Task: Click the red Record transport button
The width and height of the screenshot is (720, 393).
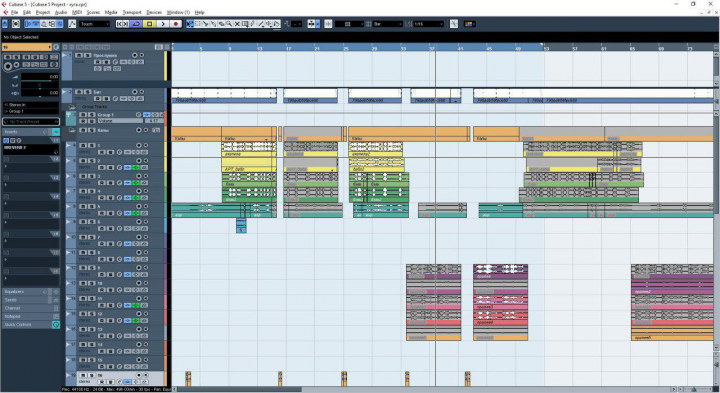Action: pos(176,24)
